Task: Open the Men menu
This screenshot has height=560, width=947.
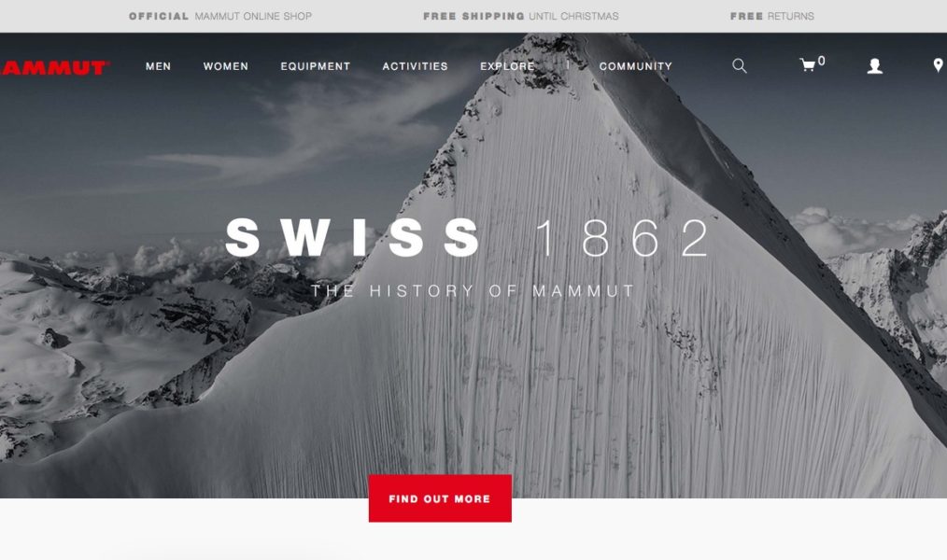Action: pos(158,66)
